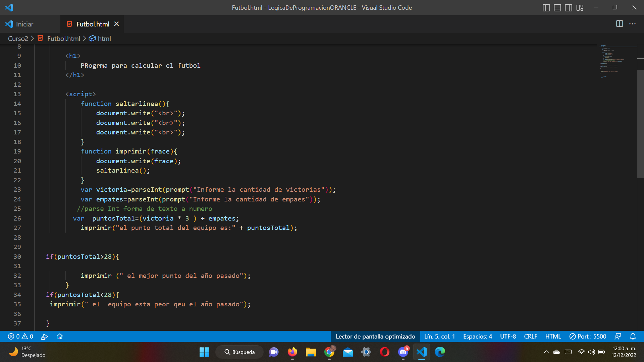The height and width of the screenshot is (362, 644).
Task: Open Mail app from taskbar
Action: point(348,352)
